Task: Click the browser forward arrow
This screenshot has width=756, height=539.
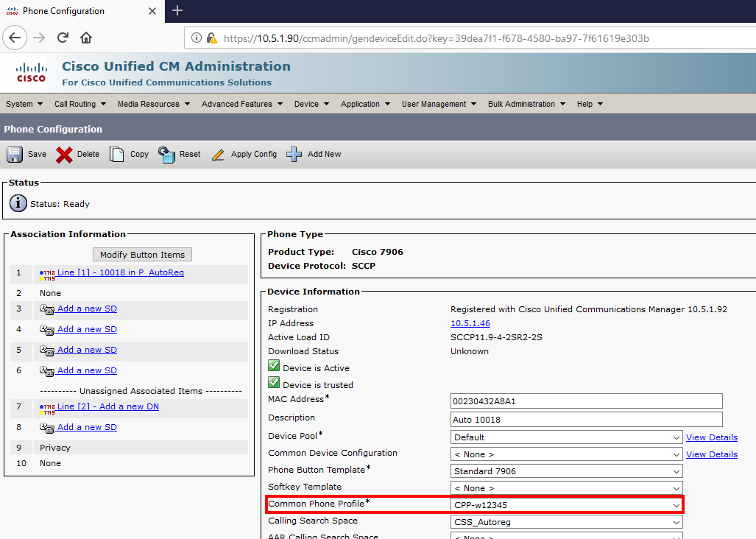Action: (39, 38)
